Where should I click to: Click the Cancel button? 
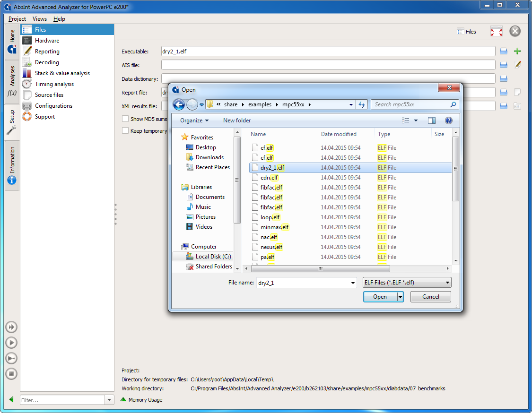[x=430, y=297]
